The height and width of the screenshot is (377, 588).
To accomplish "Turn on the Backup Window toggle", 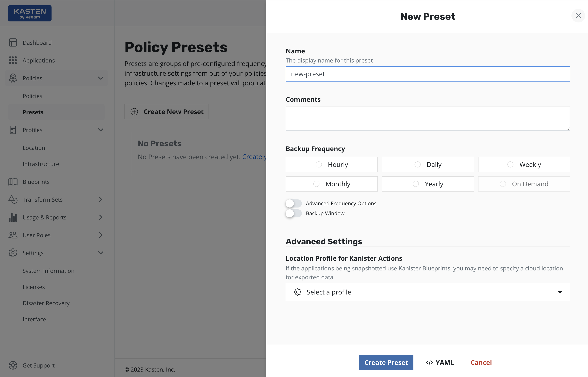I will [x=294, y=213].
